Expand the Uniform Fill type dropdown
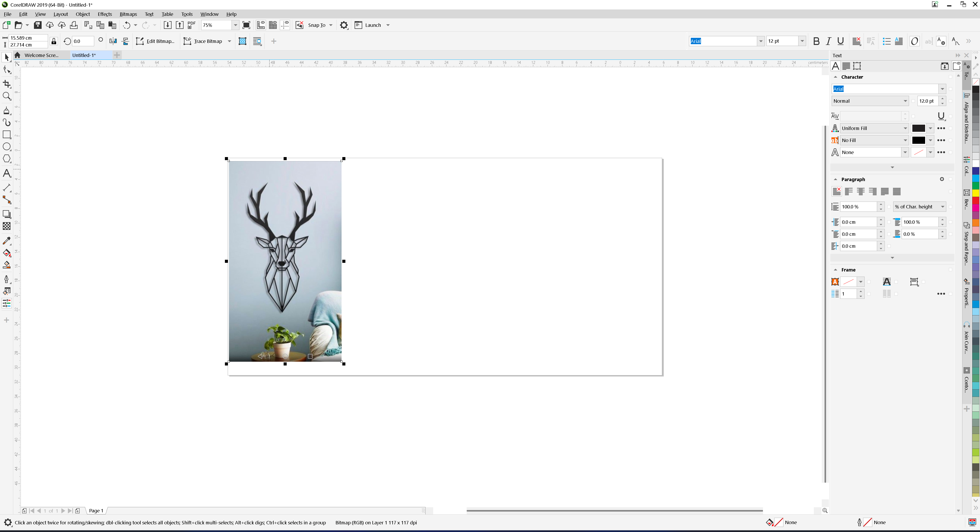980x532 pixels. click(905, 128)
